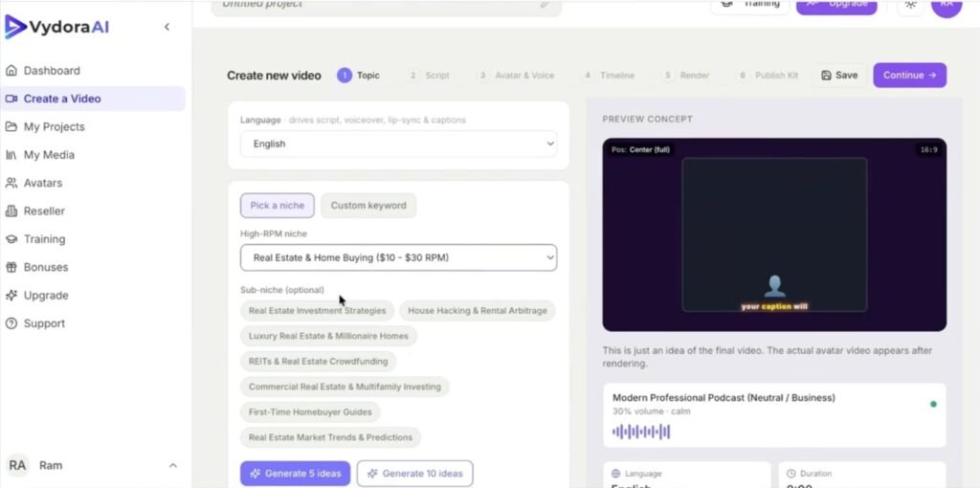The height and width of the screenshot is (488, 980).
Task: Click the sparkle icon on Generate 10 ideas
Action: pyautogui.click(x=372, y=474)
